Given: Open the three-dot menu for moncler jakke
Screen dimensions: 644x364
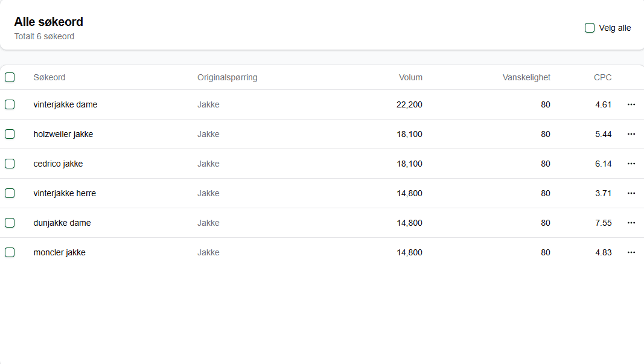Looking at the screenshot, I should [631, 252].
